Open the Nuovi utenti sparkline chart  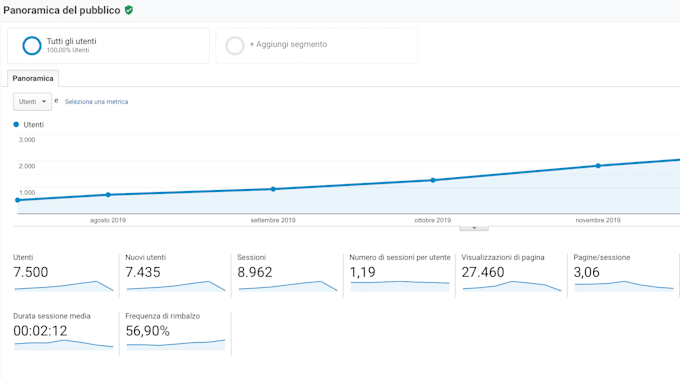click(x=176, y=286)
